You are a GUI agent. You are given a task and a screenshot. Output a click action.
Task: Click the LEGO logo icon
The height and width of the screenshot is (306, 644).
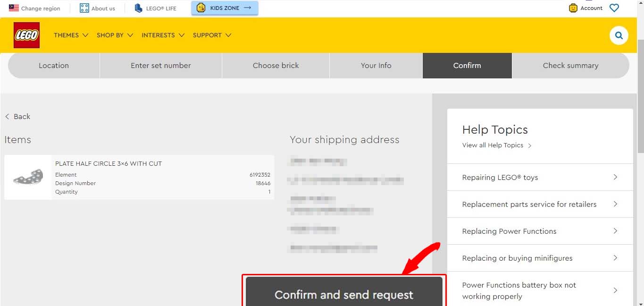pos(26,35)
